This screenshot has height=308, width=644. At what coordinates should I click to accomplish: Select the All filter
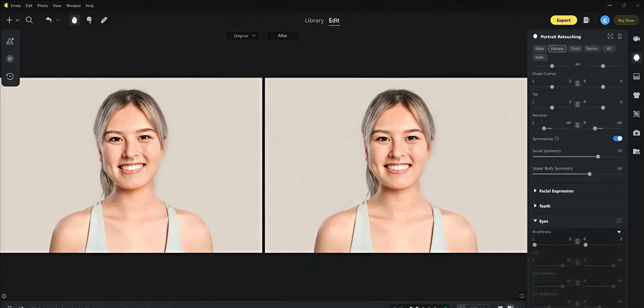tap(609, 49)
